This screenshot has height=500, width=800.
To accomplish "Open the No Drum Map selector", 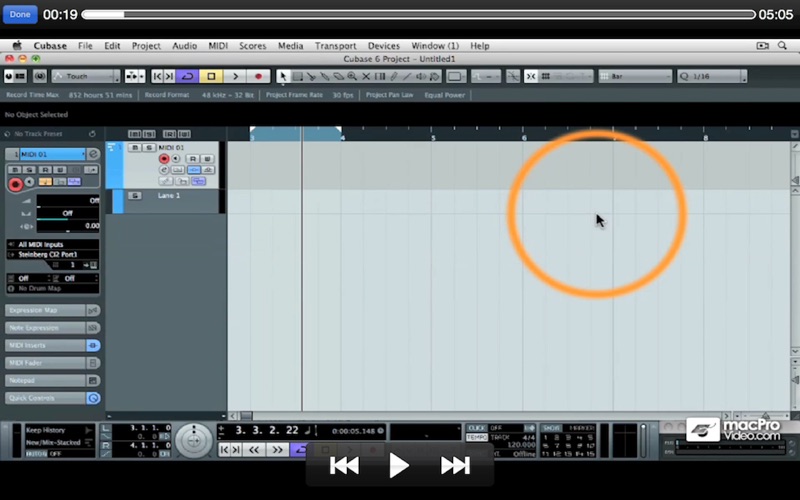I will click(x=53, y=289).
